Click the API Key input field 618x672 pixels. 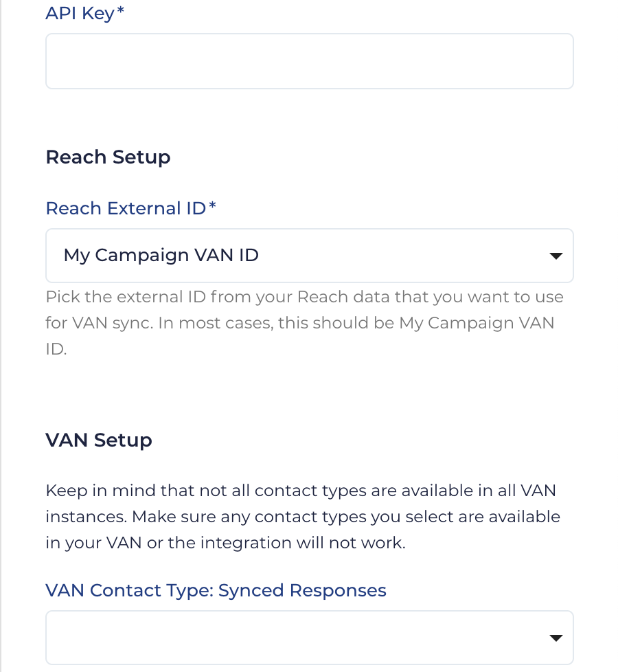coord(309,61)
